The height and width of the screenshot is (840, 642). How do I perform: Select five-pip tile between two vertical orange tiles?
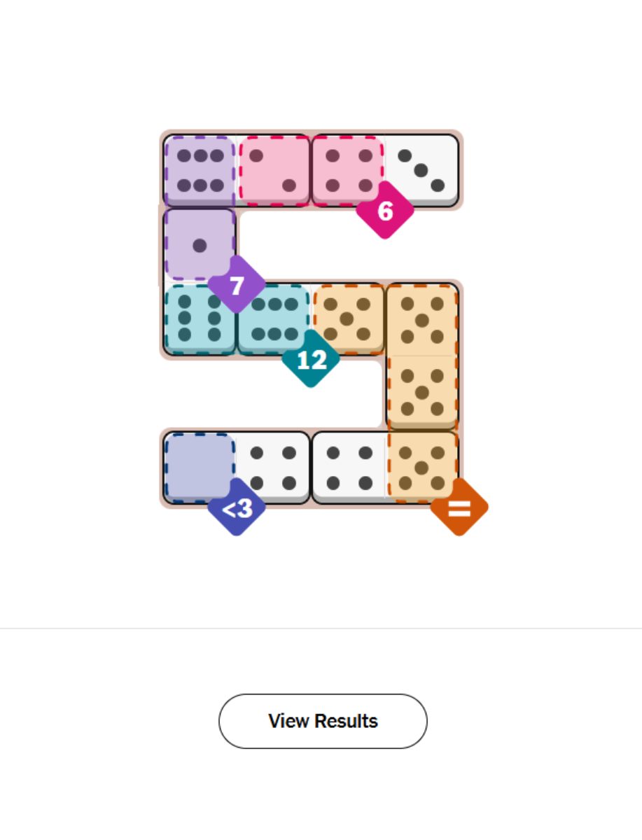click(422, 392)
